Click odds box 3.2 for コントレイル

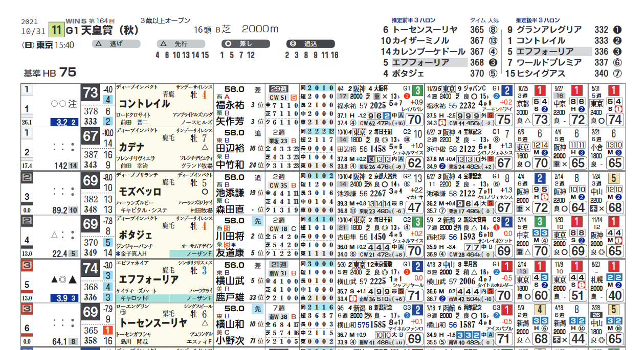[65, 122]
